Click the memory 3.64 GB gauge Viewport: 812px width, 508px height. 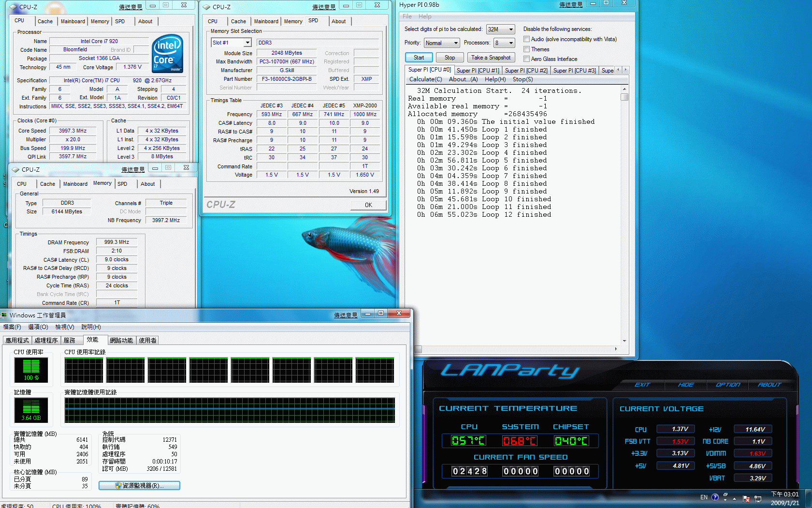click(31, 410)
